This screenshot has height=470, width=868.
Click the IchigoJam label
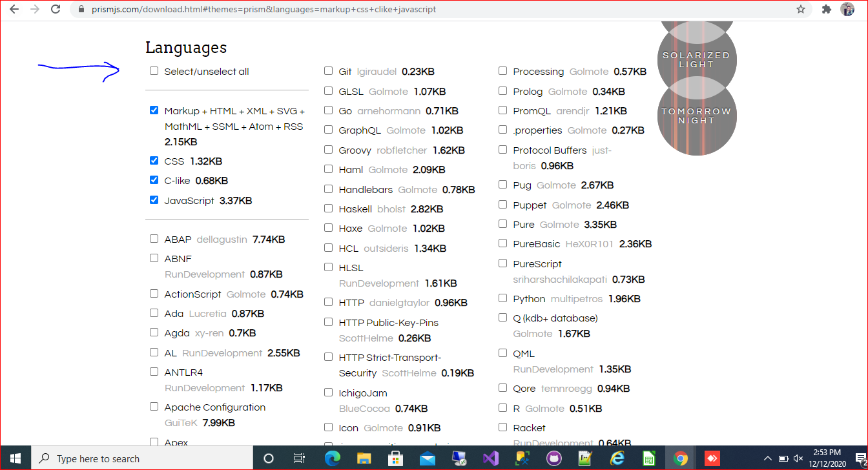coord(363,393)
